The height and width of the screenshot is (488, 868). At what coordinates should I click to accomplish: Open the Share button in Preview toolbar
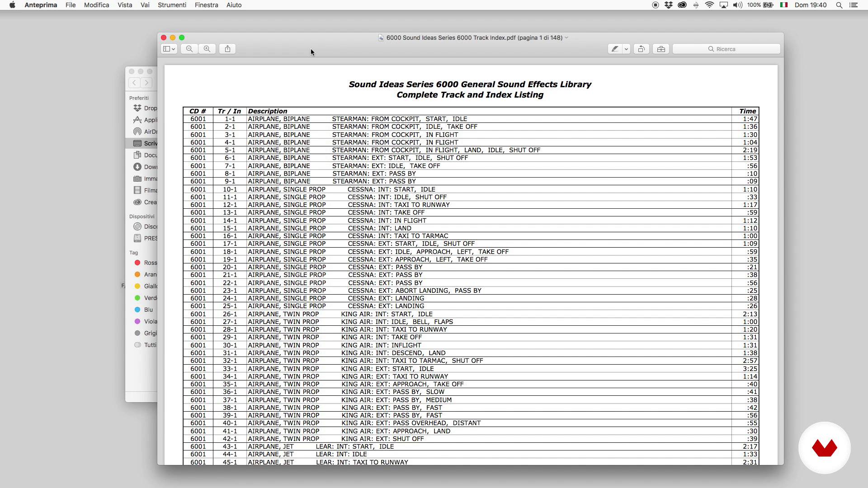228,49
